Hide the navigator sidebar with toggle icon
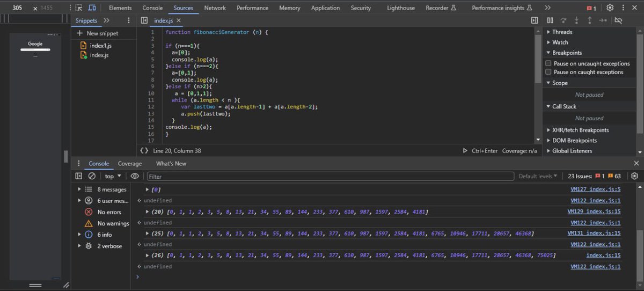644x291 pixels. (x=144, y=20)
